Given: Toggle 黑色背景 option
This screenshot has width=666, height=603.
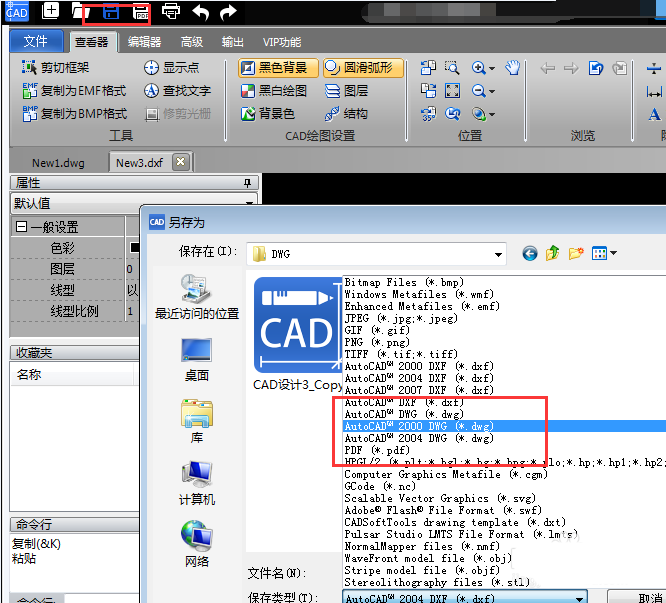Looking at the screenshot, I should 278,68.
